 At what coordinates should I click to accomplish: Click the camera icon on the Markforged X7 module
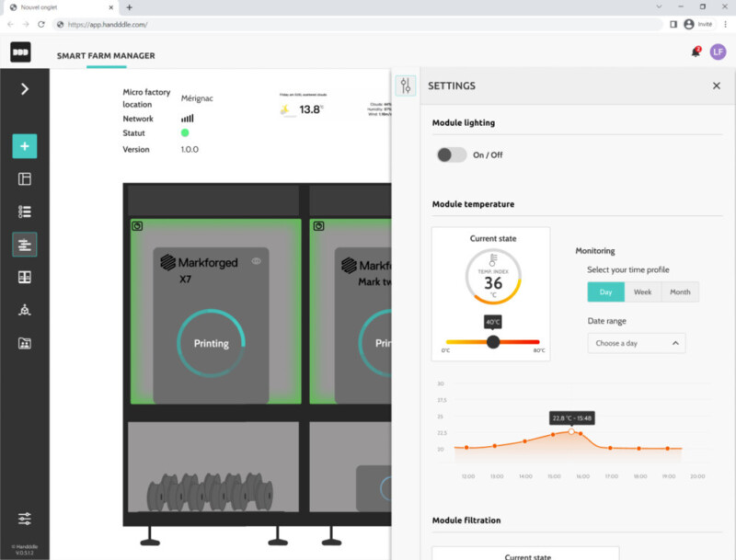[137, 226]
